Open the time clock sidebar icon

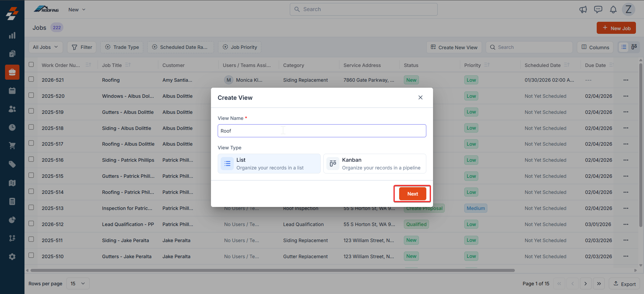click(x=12, y=127)
